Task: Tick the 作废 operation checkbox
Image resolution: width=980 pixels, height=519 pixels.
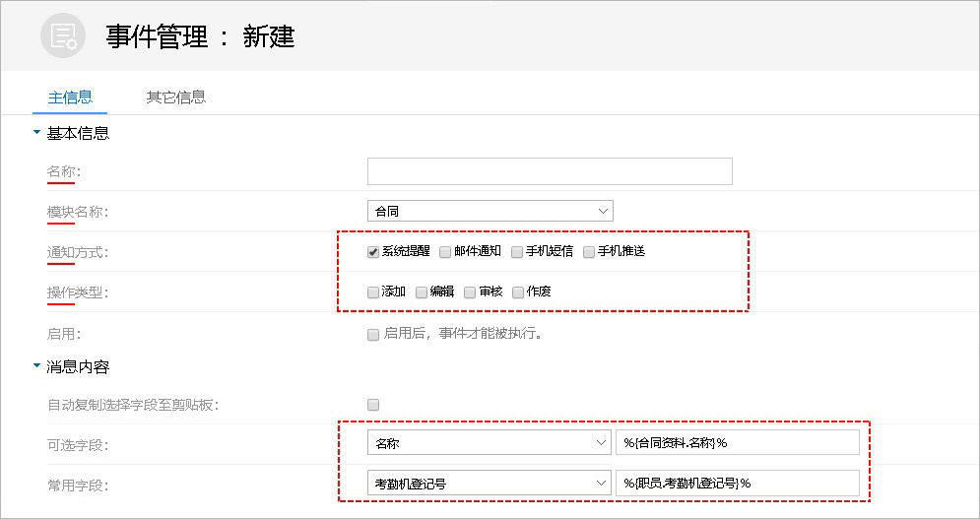Action: [x=518, y=292]
